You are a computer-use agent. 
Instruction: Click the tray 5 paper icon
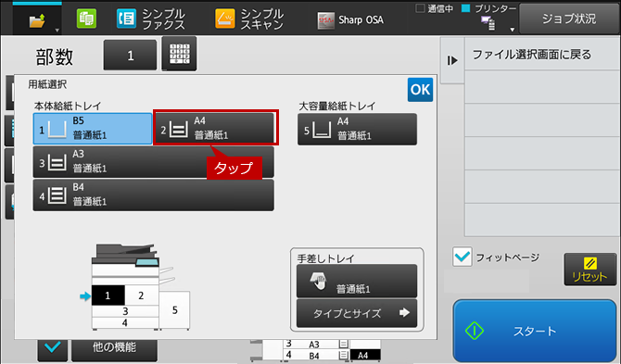point(322,131)
